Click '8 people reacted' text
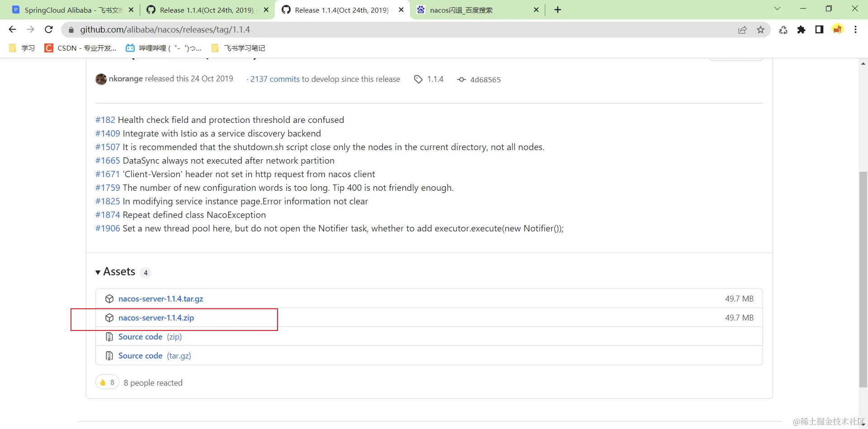 point(153,383)
